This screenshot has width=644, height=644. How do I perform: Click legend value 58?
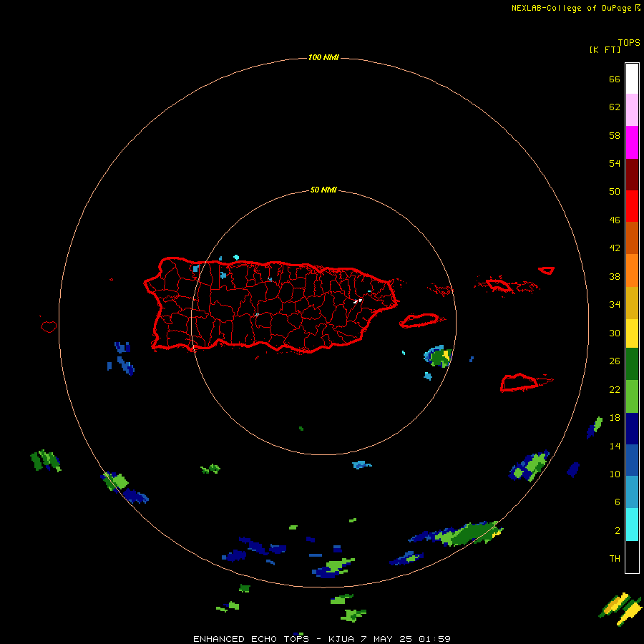(x=615, y=135)
